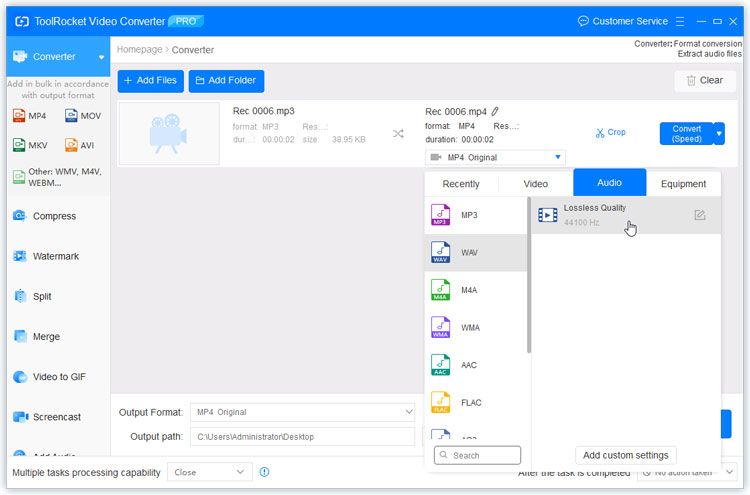Click the info icon beside processing capability
Viewport: 750px width, 495px height.
264,472
